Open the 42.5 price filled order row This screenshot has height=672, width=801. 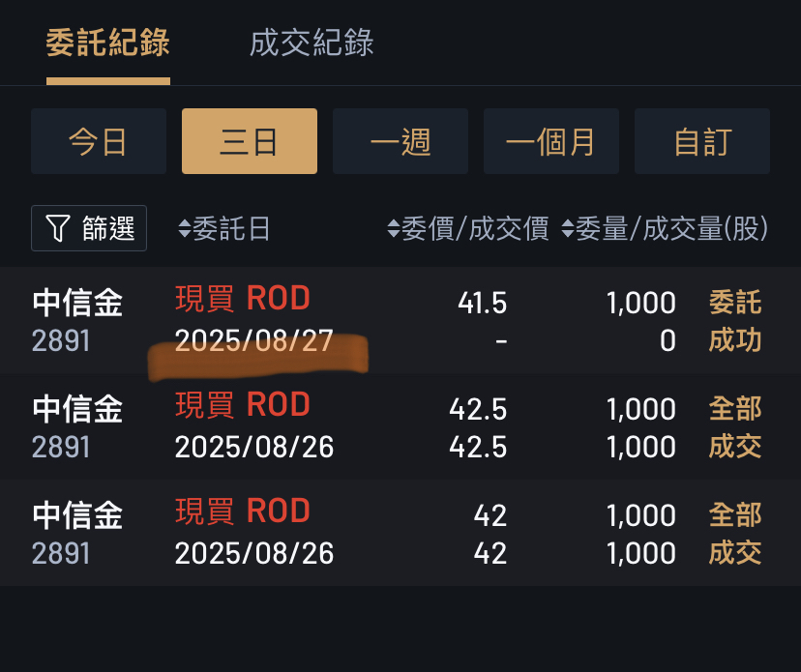click(x=400, y=427)
